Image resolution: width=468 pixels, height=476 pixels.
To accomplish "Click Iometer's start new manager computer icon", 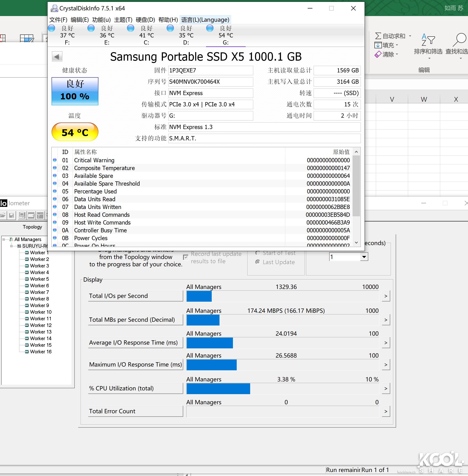I will 22,216.
